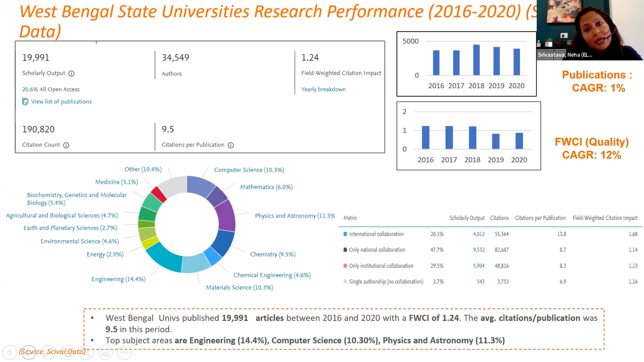This screenshot has width=644, height=362.
Task: Click the 2018 bar in the publications chart
Action: click(x=476, y=60)
